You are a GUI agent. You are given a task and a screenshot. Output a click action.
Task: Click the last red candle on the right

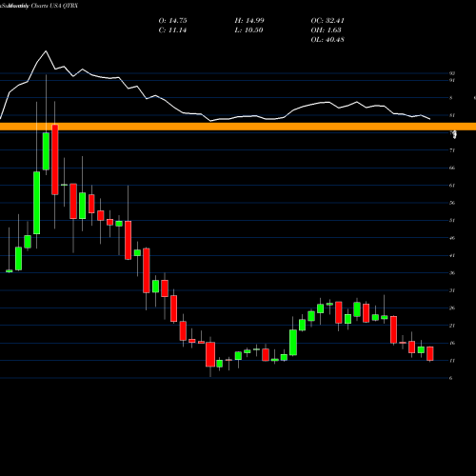pos(430,353)
